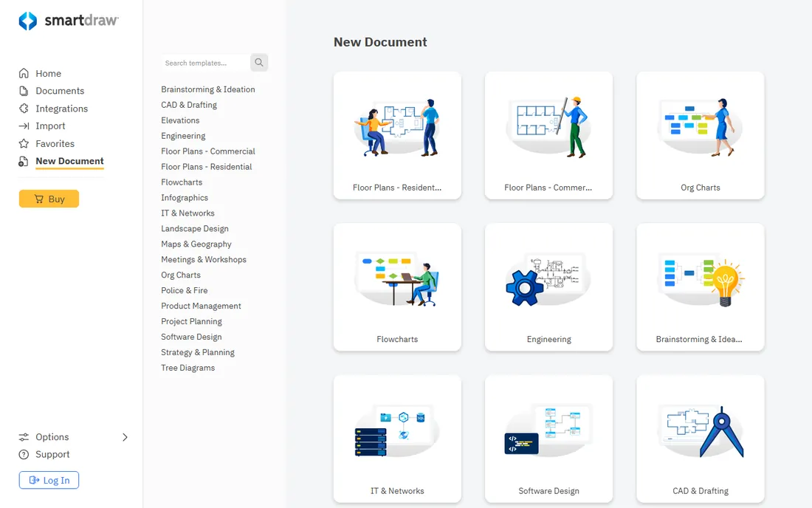Pick Floor Plans - Commercial in category list
The image size is (812, 508).
click(207, 151)
